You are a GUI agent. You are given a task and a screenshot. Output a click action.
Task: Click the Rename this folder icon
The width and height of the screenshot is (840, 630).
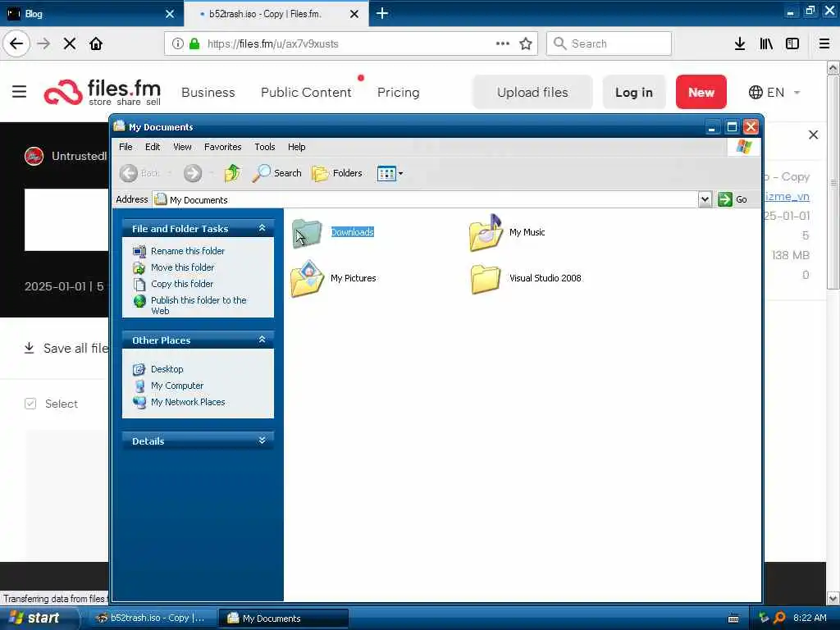pos(139,251)
